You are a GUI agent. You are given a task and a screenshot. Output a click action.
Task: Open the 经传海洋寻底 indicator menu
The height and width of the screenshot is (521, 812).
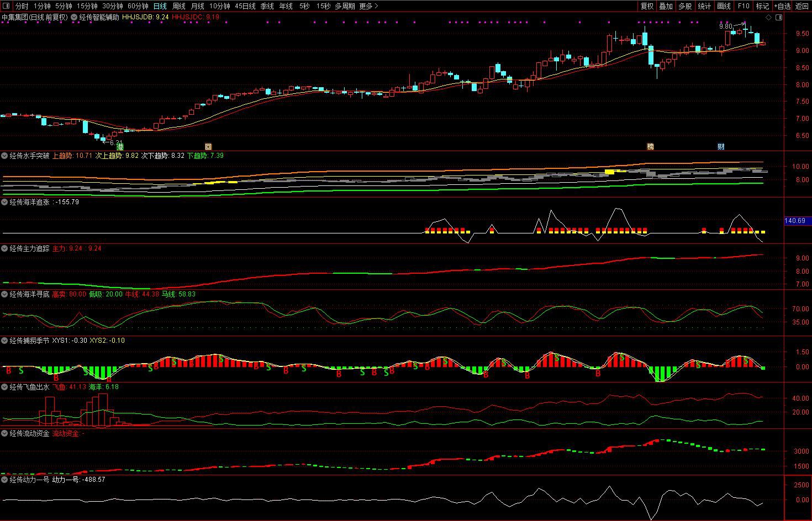pos(4,294)
